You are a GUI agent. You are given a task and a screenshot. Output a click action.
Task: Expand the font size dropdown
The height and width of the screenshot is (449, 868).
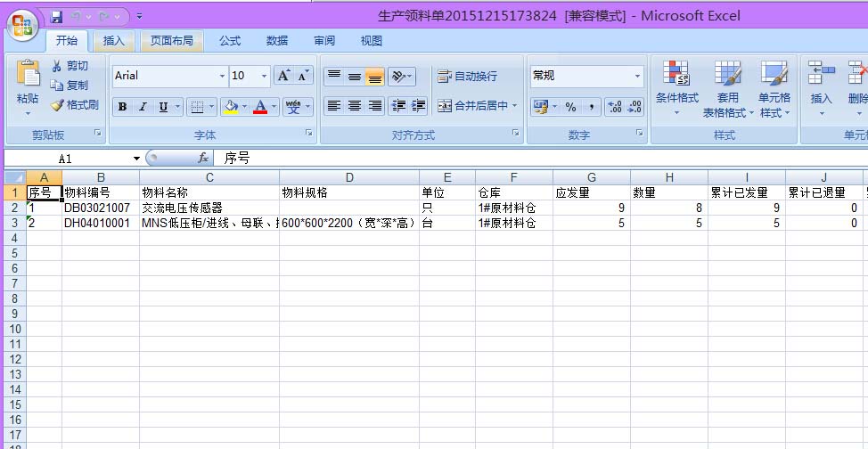click(264, 77)
